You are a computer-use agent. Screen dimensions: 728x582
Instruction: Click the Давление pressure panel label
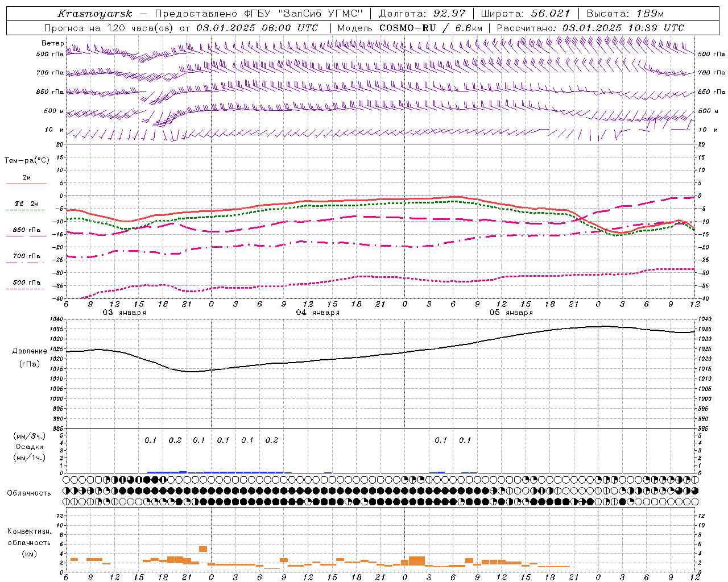point(30,351)
